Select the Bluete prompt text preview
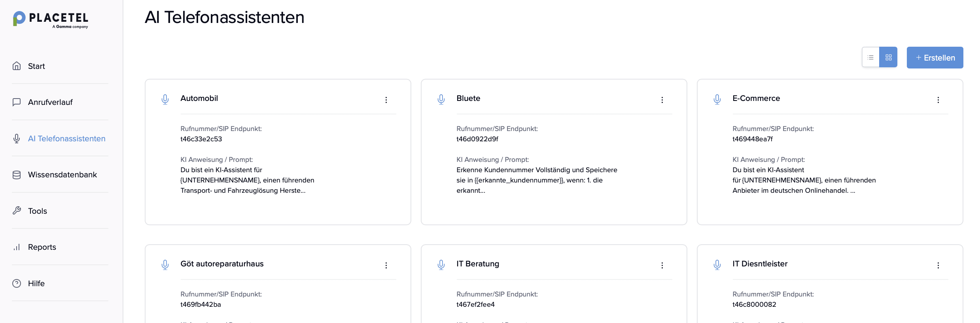The width and height of the screenshot is (980, 323). point(536,180)
